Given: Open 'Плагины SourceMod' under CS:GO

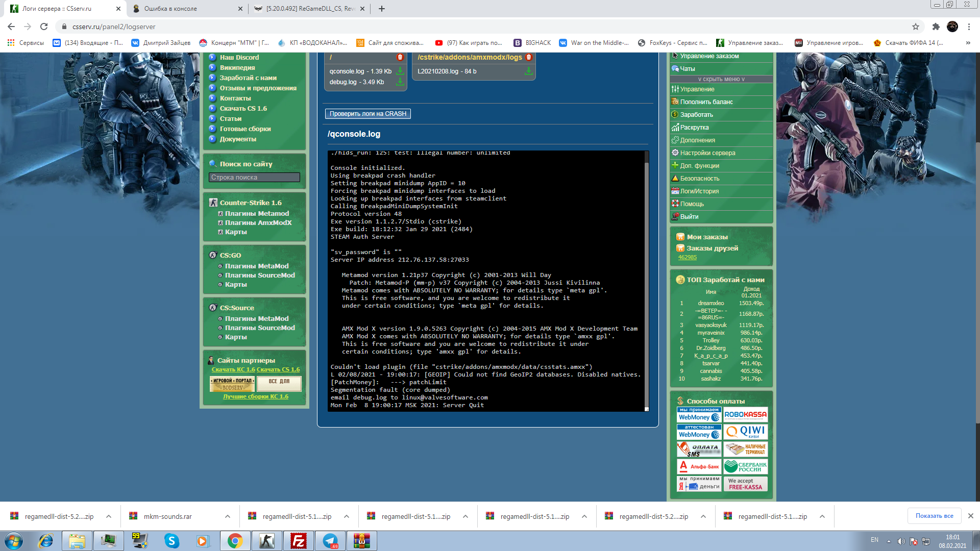Looking at the screenshot, I should 260,275.
